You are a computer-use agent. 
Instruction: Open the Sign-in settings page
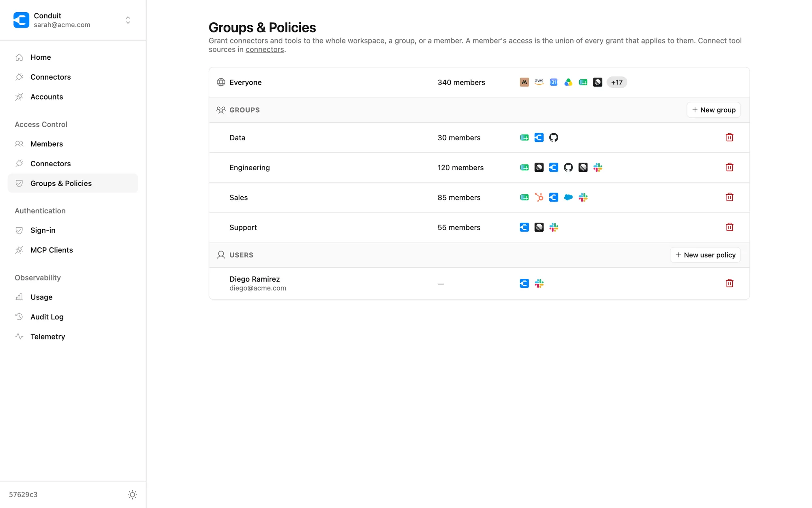point(73,230)
